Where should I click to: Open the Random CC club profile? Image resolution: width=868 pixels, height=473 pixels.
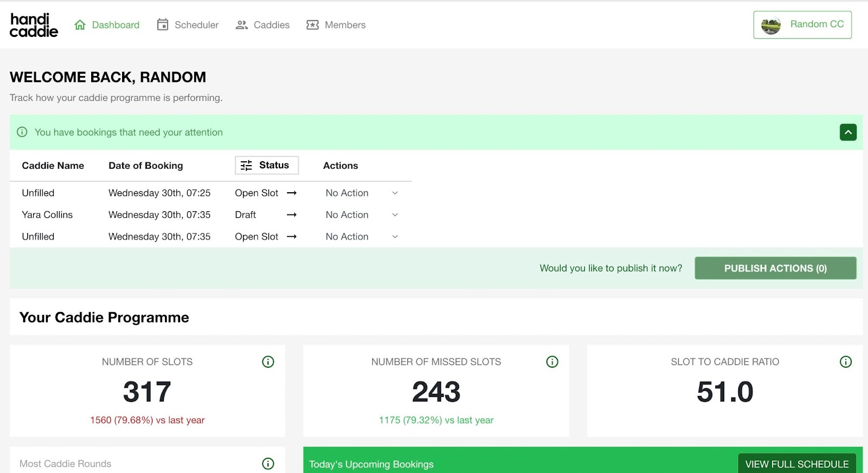pos(802,25)
